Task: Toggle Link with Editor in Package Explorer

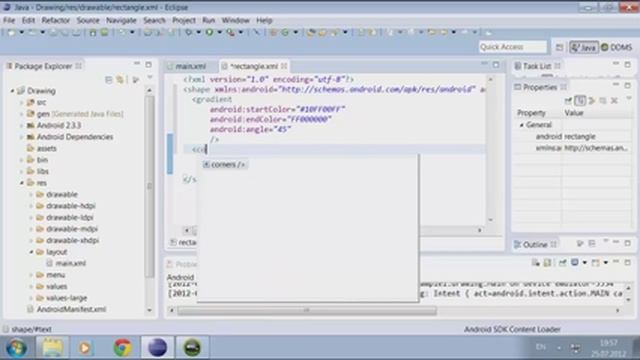Action: 120,80
